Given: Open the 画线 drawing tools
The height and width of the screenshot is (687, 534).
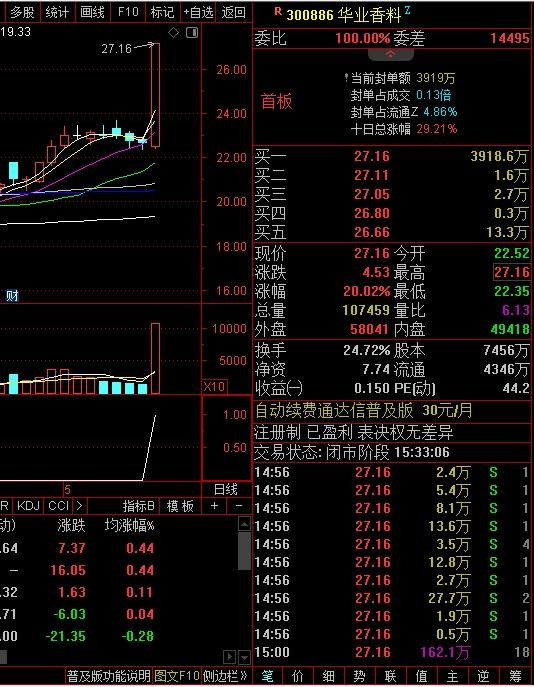Looking at the screenshot, I should coord(92,12).
